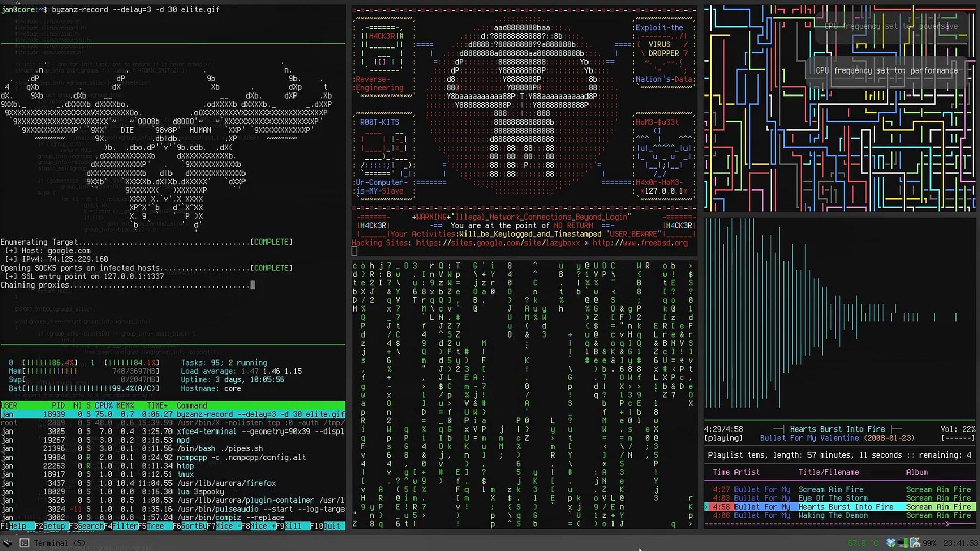Open the Dropbox tray icon
This screenshot has height=551, width=980.
[x=891, y=543]
